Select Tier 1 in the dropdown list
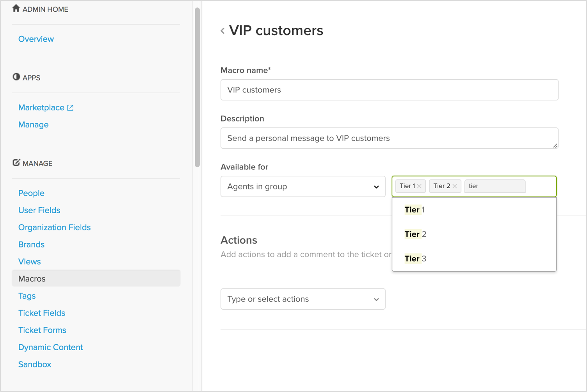The width and height of the screenshot is (587, 392). coord(414,210)
